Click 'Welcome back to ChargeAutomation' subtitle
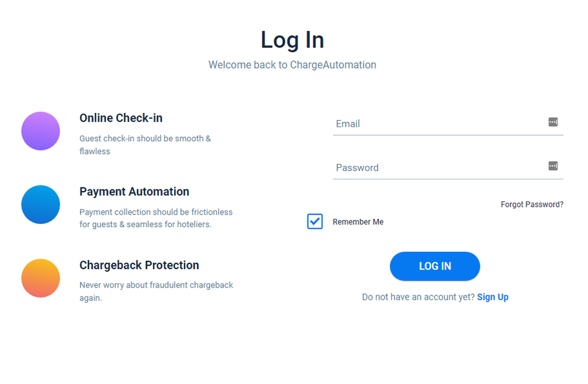The width and height of the screenshot is (588, 384). [292, 65]
